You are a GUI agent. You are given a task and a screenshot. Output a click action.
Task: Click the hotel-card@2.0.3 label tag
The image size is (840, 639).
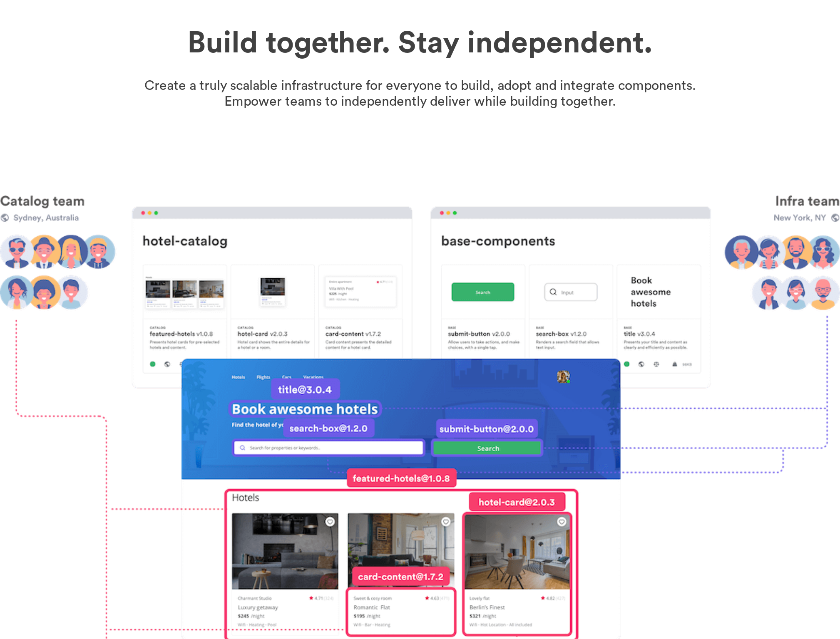[x=517, y=502]
